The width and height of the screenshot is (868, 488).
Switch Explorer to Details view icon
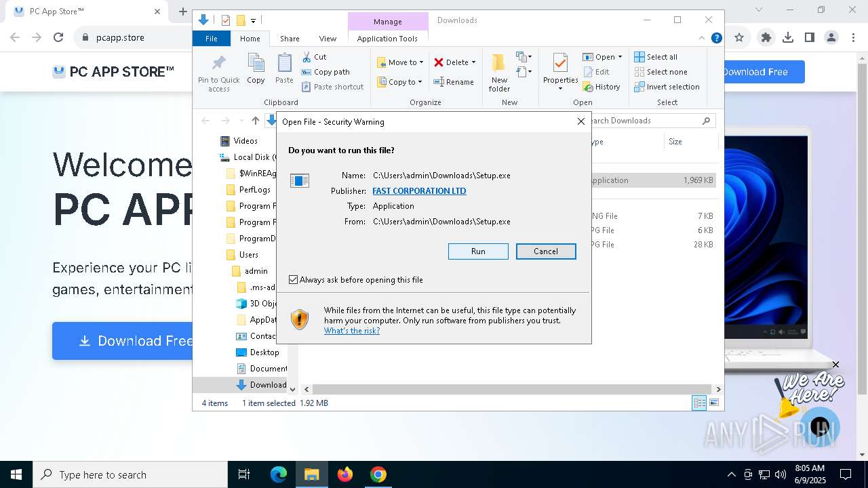[699, 403]
